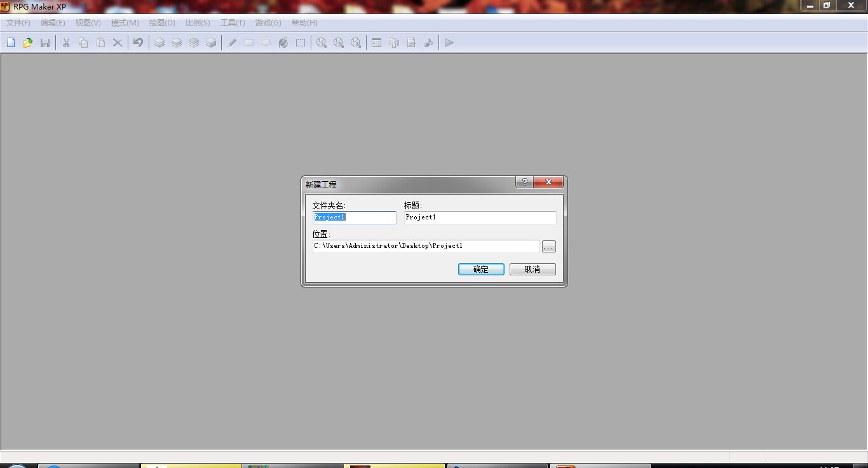Open the 游戏(G) menu
Image resolution: width=868 pixels, height=468 pixels.
pos(268,23)
